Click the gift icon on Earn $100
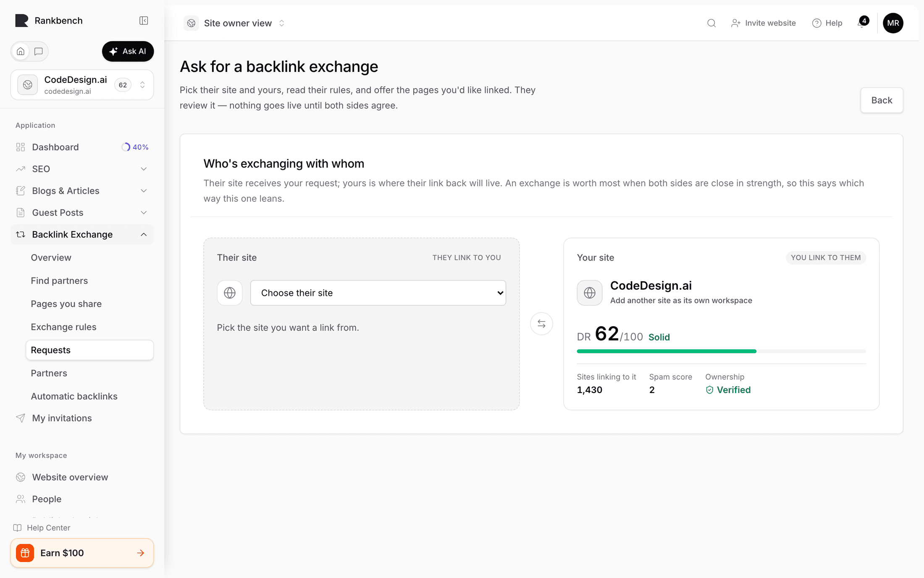 [x=25, y=553]
